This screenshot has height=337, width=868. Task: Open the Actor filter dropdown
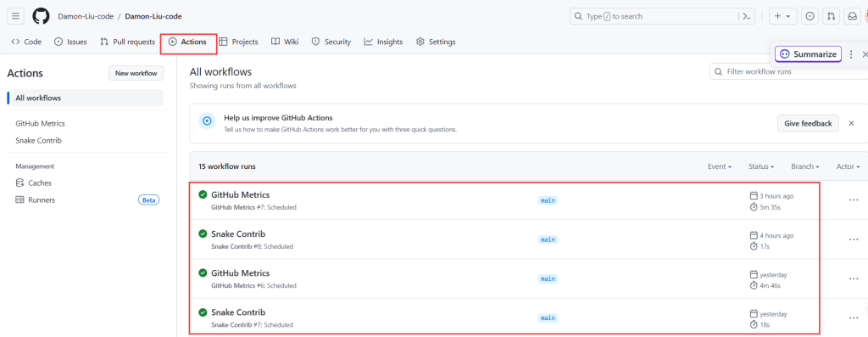click(848, 166)
